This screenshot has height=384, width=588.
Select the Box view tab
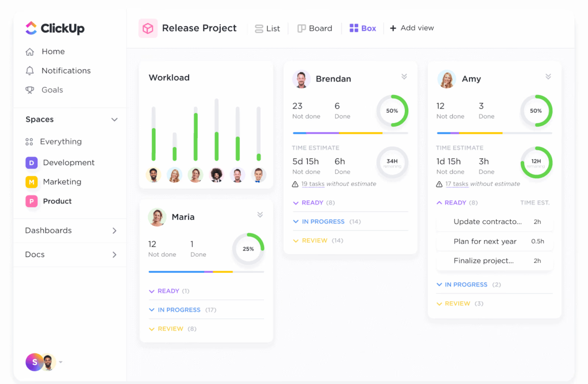[x=362, y=28]
